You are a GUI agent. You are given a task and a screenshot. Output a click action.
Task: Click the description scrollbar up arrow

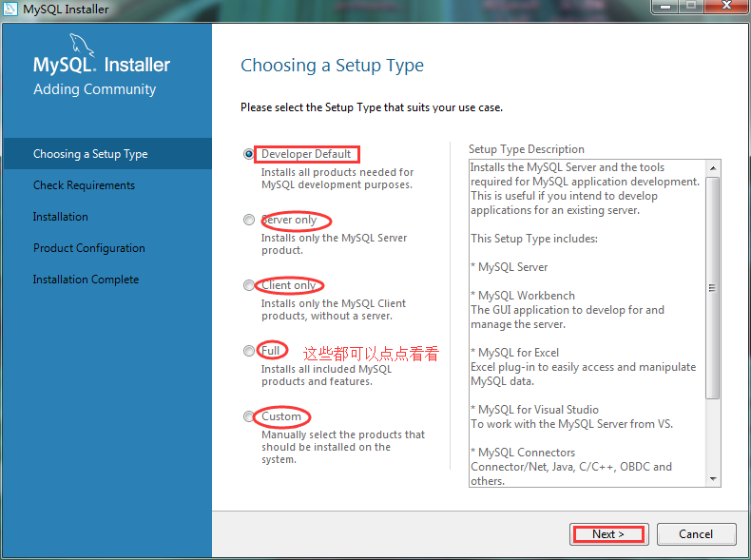[713, 168]
